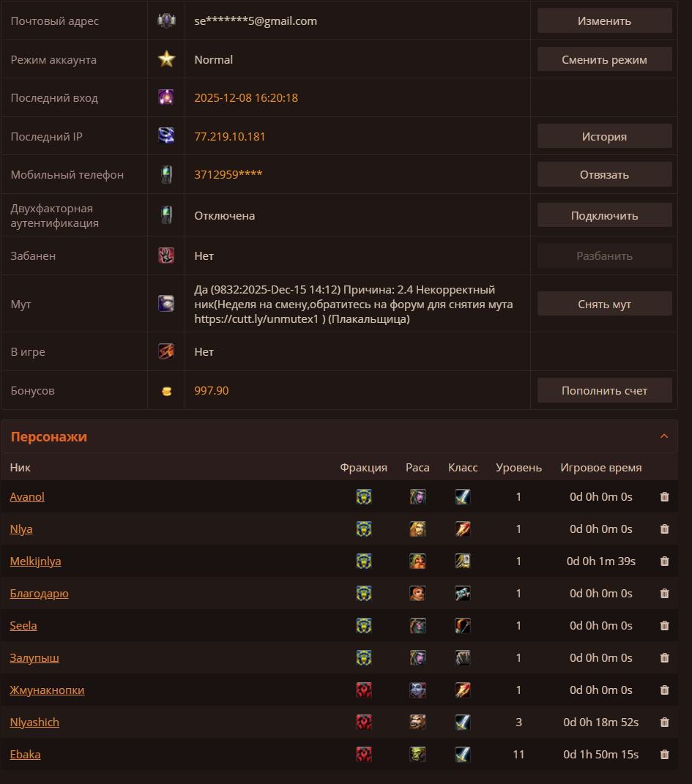Click the bonus coins icon
The width and height of the screenshot is (692, 784).
click(x=166, y=391)
